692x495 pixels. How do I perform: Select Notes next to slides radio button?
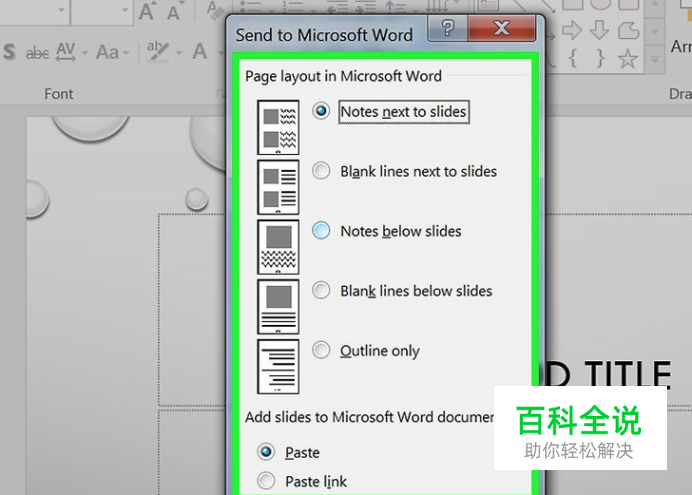(x=321, y=111)
